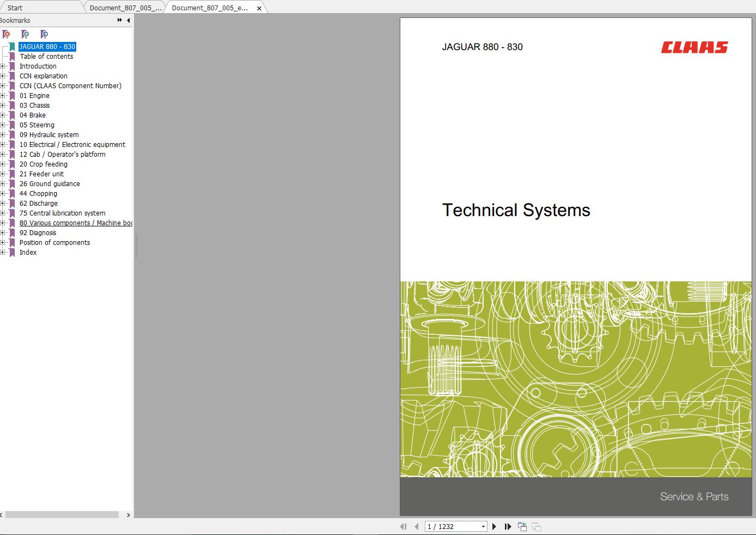This screenshot has height=535, width=756.
Task: Click the delete bookmark icon
Action: (x=7, y=34)
